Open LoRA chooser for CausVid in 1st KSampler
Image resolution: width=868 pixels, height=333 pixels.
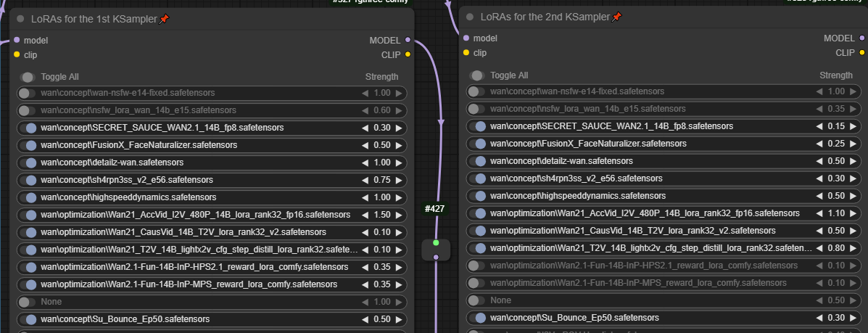click(x=183, y=232)
